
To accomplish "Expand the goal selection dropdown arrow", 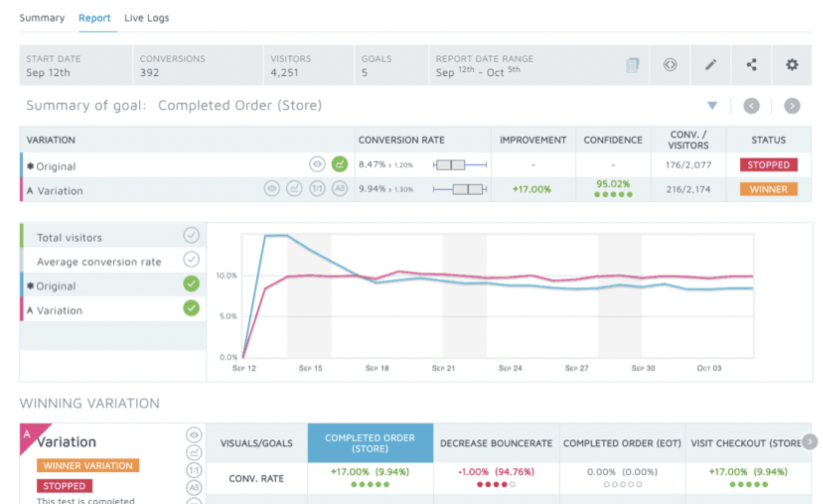I will (712, 105).
